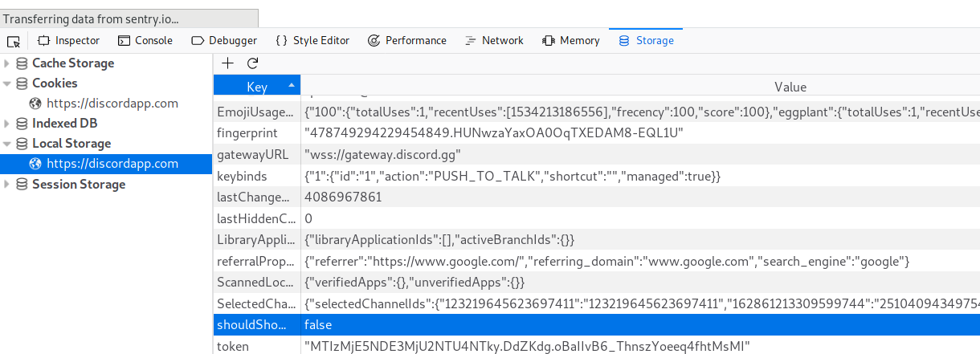Refresh storage with the reload icon
Viewport: 980px width, 354px height.
point(252,63)
